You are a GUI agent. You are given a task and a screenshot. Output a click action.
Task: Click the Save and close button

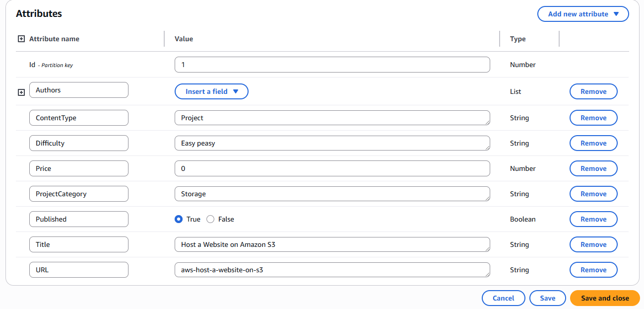click(x=604, y=298)
